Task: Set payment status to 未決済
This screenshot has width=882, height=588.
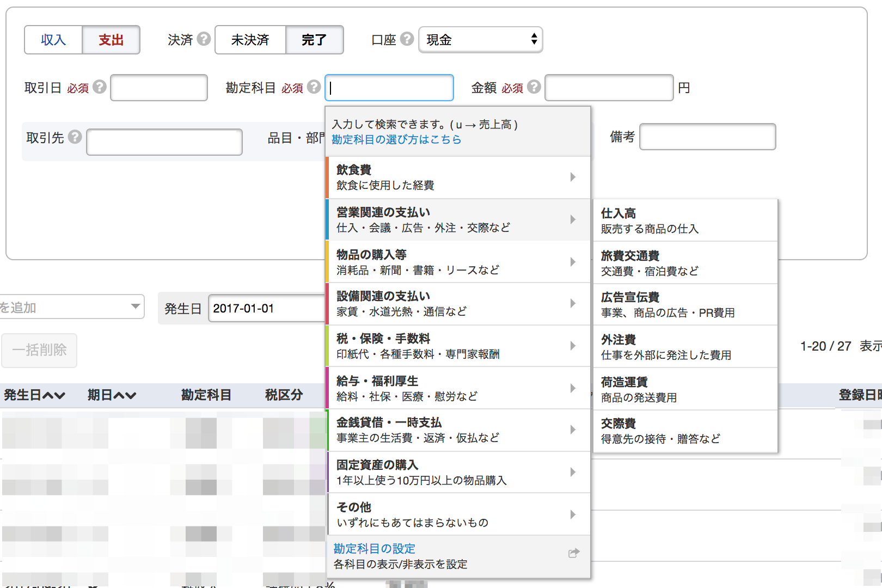Action: pyautogui.click(x=250, y=40)
